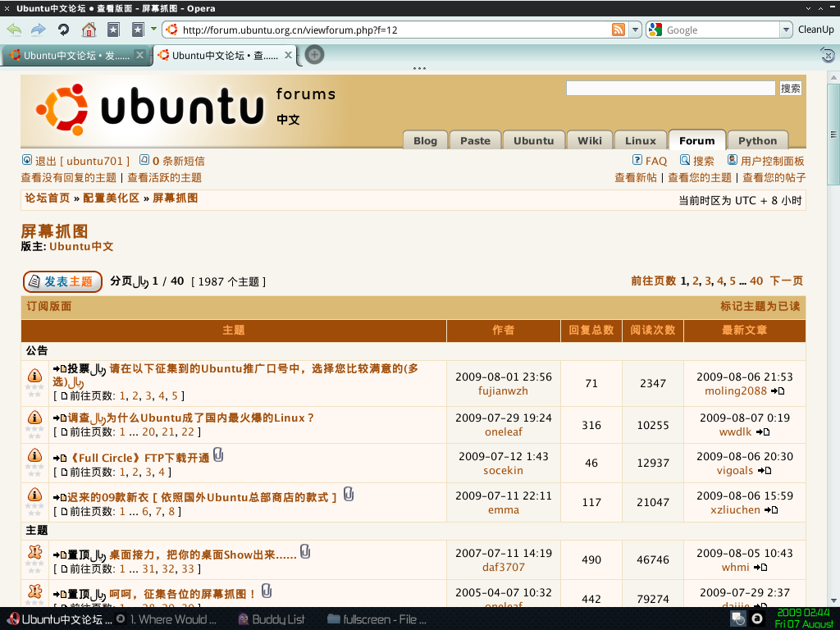Close the active Ubuntu中文论坛 查 tab
The image size is (840, 630).
pyautogui.click(x=288, y=55)
